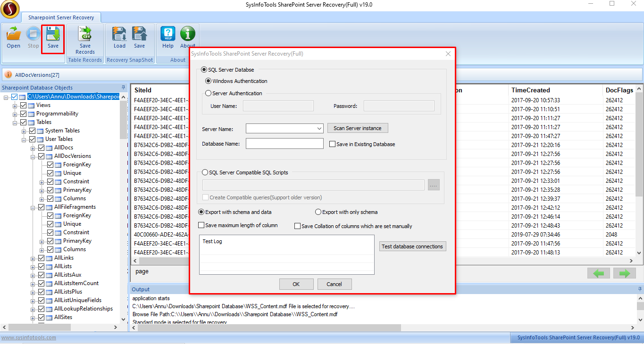Choose Export with only schema

(318, 212)
